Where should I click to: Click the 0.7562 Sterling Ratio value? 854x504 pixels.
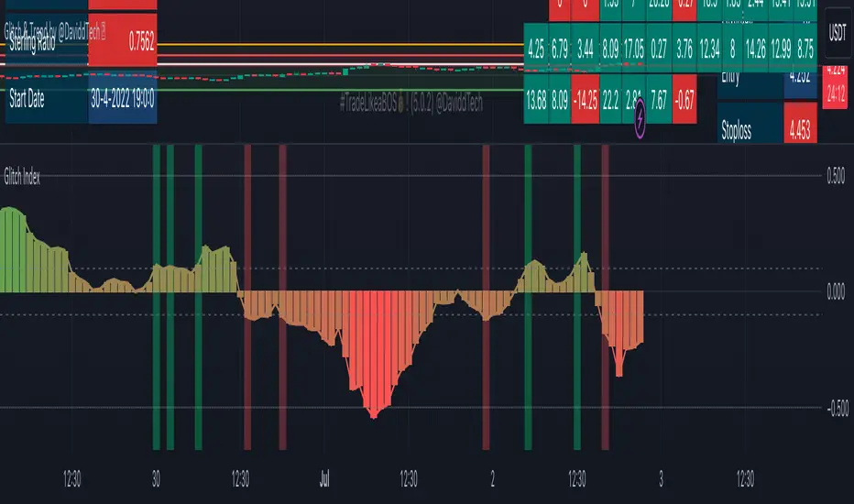click(x=123, y=39)
